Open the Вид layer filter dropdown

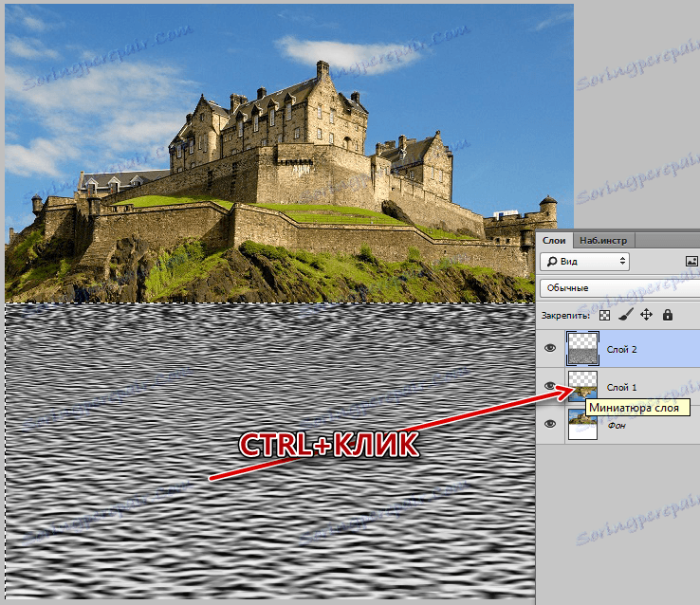coord(585,262)
